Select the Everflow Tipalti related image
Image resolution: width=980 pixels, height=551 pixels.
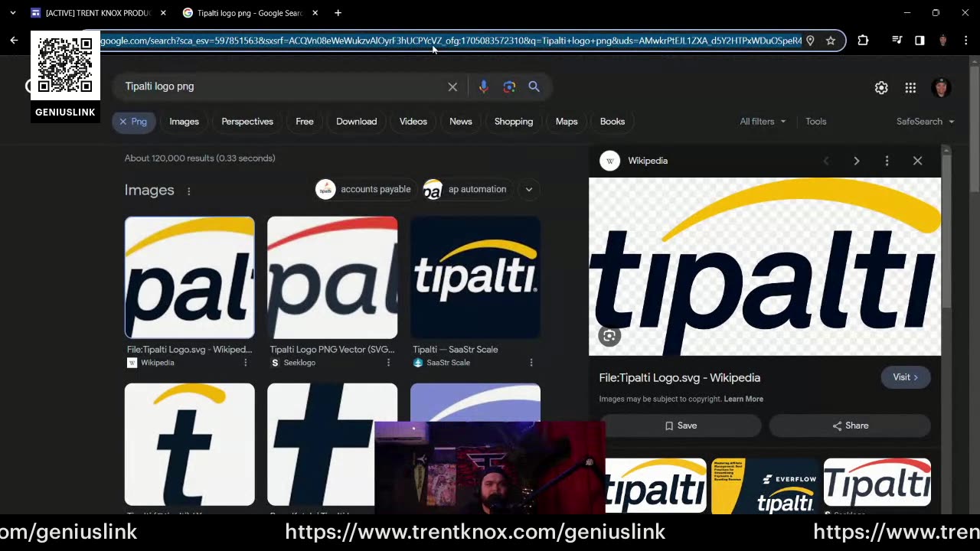point(765,486)
